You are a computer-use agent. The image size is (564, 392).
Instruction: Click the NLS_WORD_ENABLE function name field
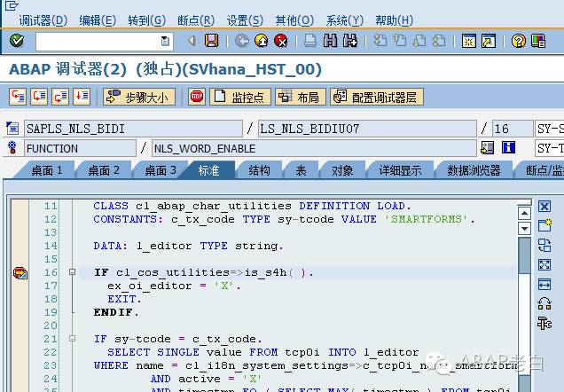314,148
